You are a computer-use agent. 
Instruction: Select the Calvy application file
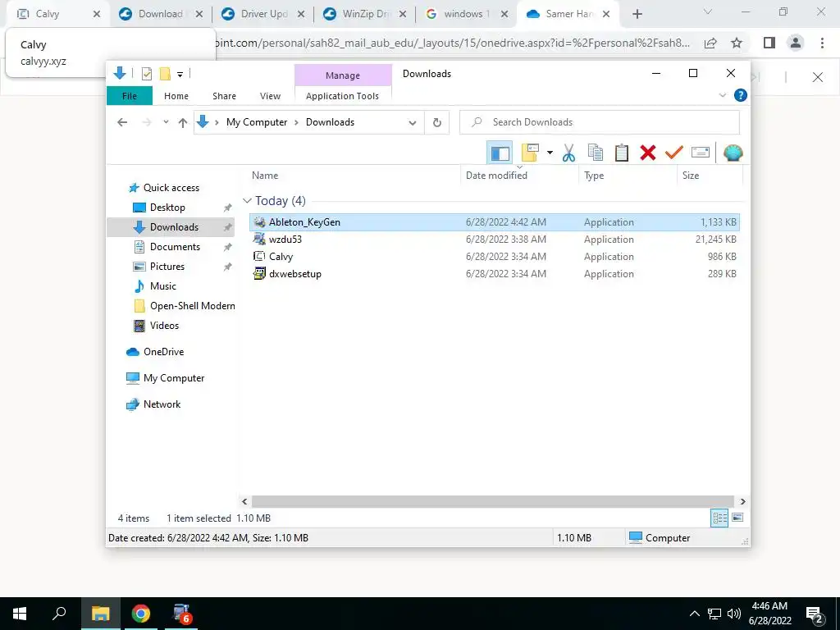[494, 257]
